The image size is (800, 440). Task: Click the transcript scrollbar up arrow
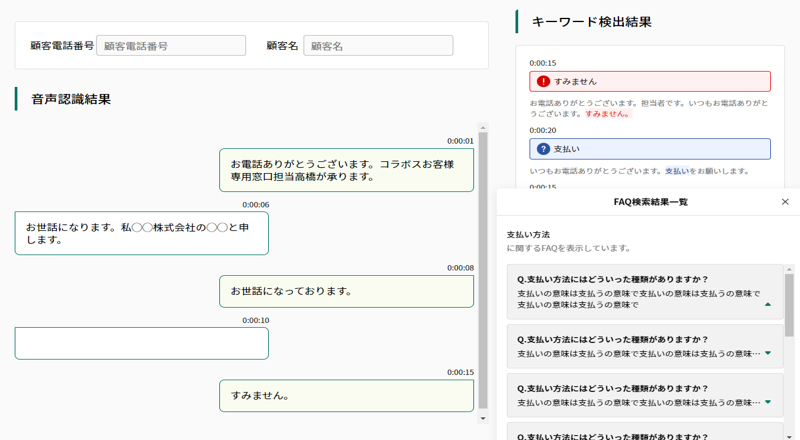(483, 127)
